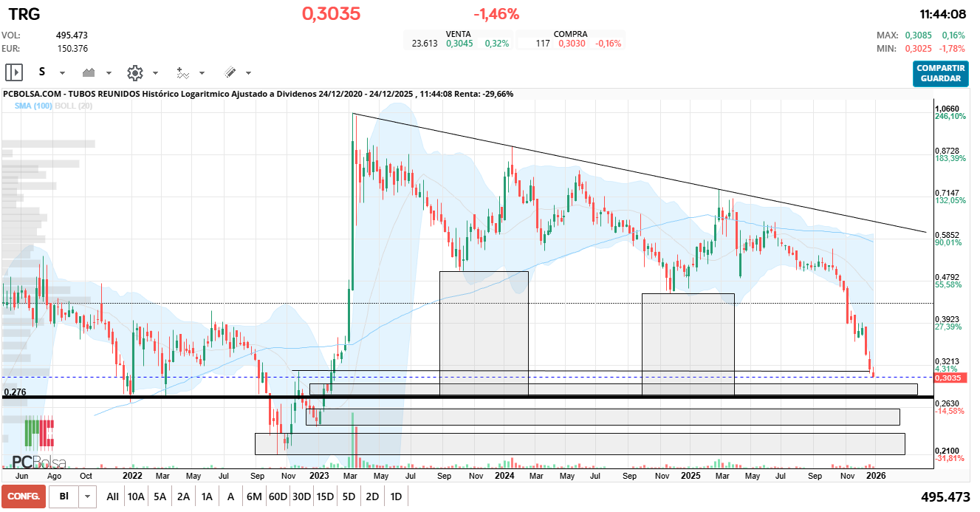Viewport: 980px width, 512px height.
Task: Expand the dropdown arrow beside BI
Action: (x=88, y=496)
